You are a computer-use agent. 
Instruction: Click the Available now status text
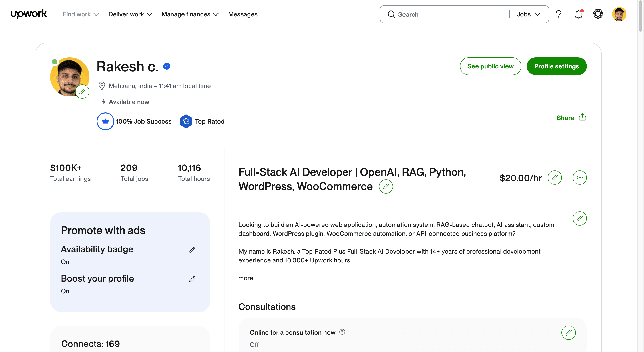point(129,102)
